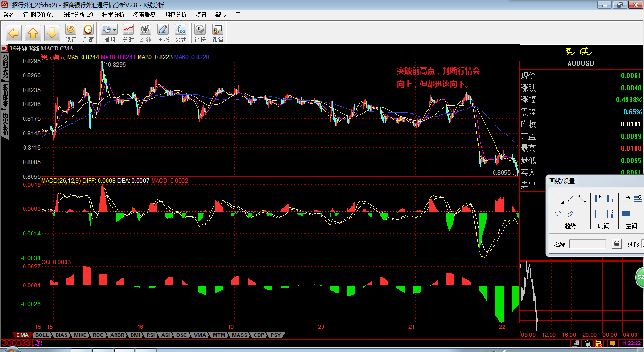Switch to the ROC indicator tab
644x352 pixels.
(98, 335)
